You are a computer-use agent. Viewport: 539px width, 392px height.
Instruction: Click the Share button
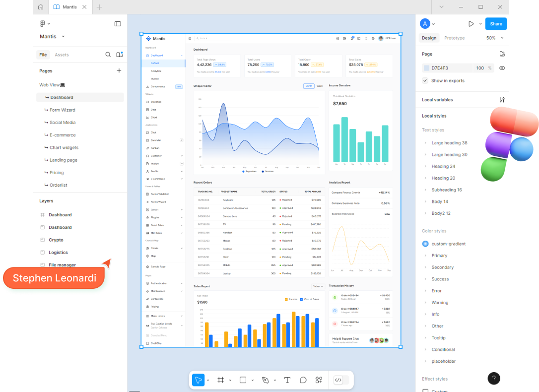(496, 23)
